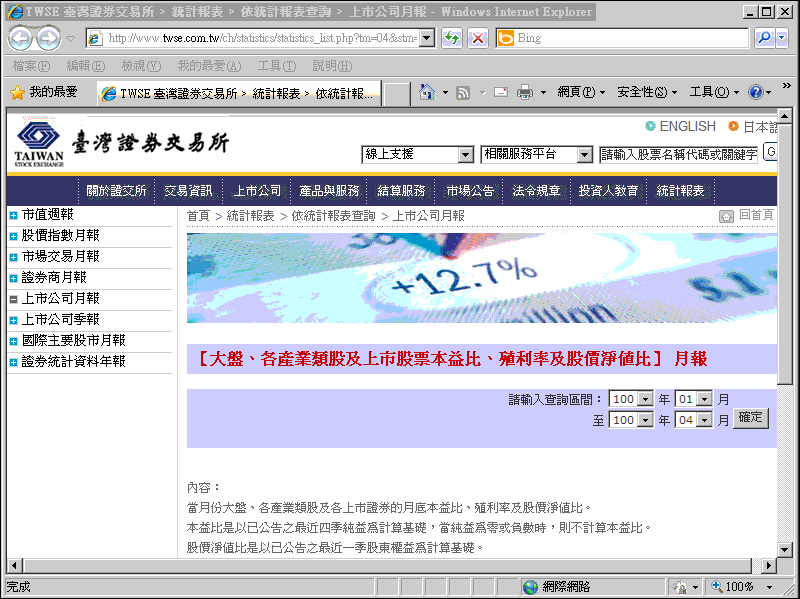Open the 安全性(S) command bar menu
800x599 pixels.
click(x=647, y=92)
